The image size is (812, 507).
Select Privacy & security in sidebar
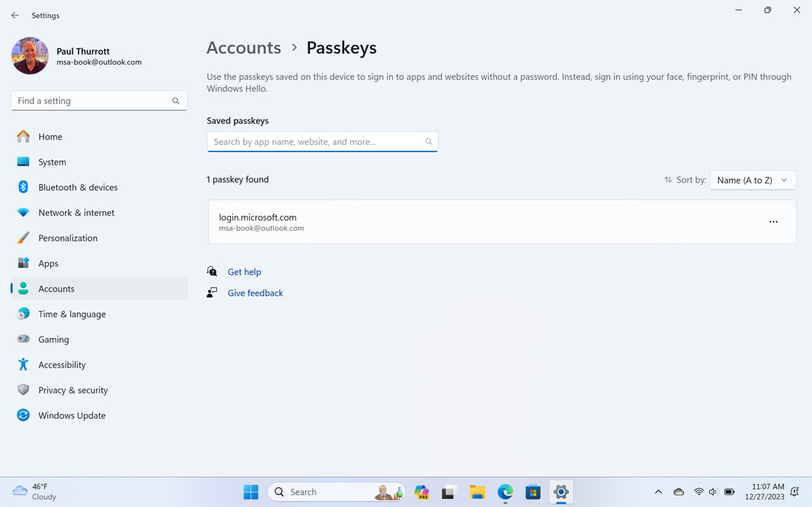72,391
